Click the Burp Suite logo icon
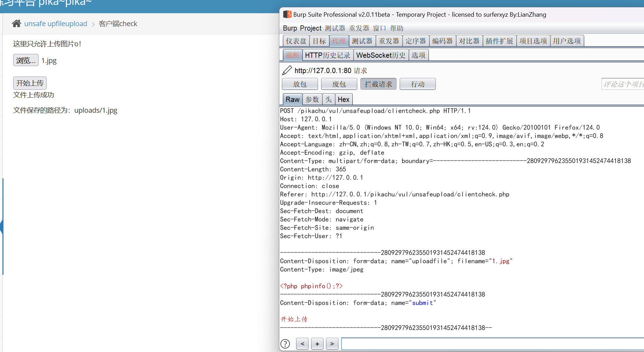This screenshot has width=644, height=352. [x=287, y=14]
